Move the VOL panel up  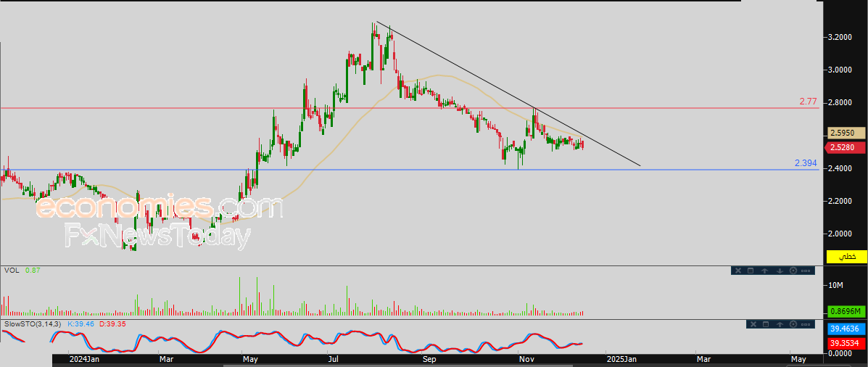[764, 271]
